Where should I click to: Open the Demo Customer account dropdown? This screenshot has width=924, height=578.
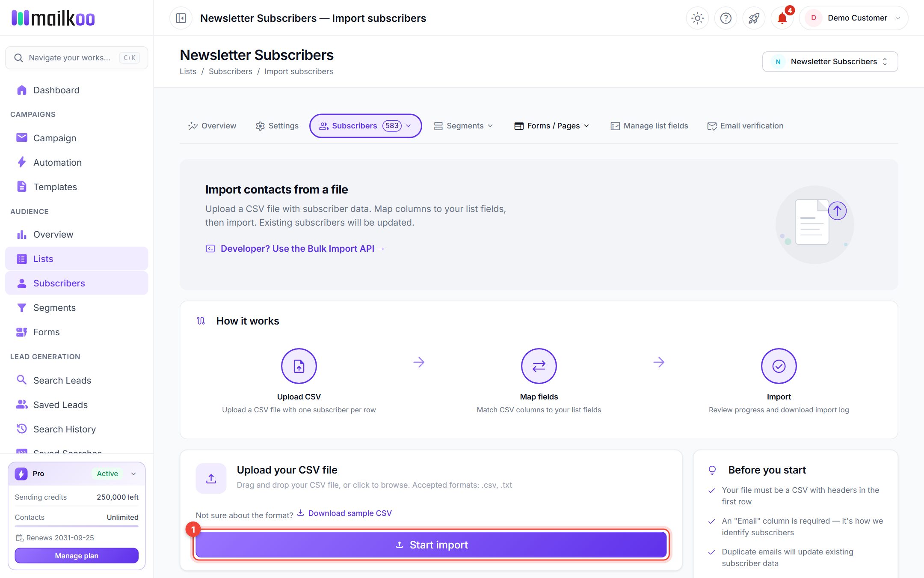[853, 18]
